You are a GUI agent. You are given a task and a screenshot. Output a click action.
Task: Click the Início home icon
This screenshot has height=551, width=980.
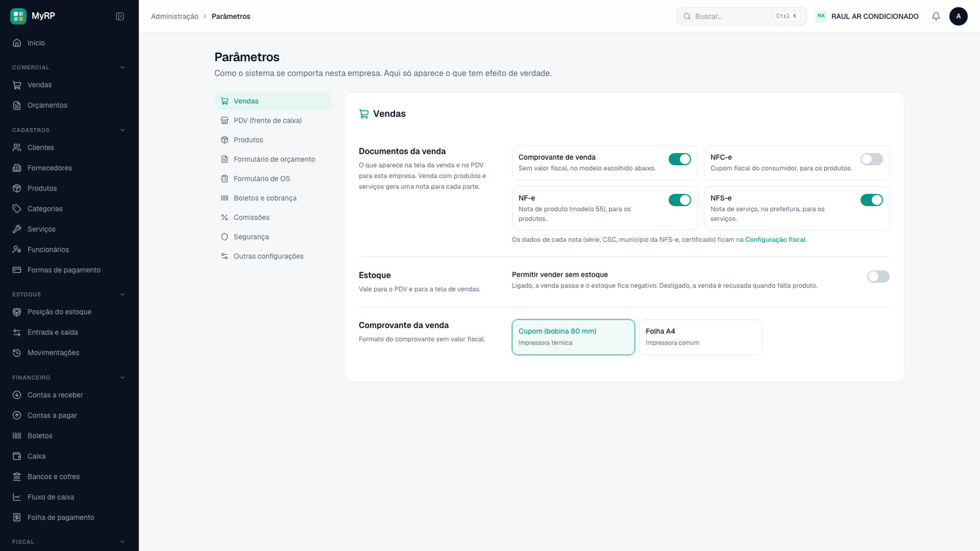pyautogui.click(x=17, y=43)
